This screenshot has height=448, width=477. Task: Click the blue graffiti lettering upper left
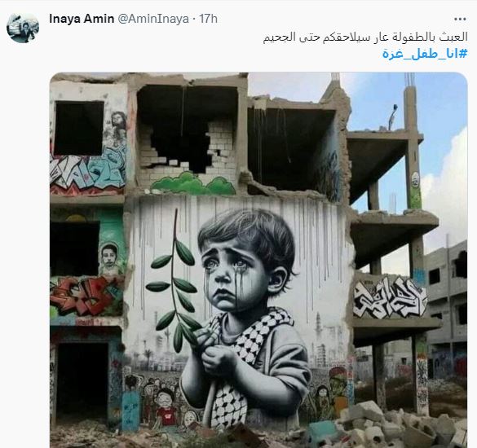pos(88,170)
